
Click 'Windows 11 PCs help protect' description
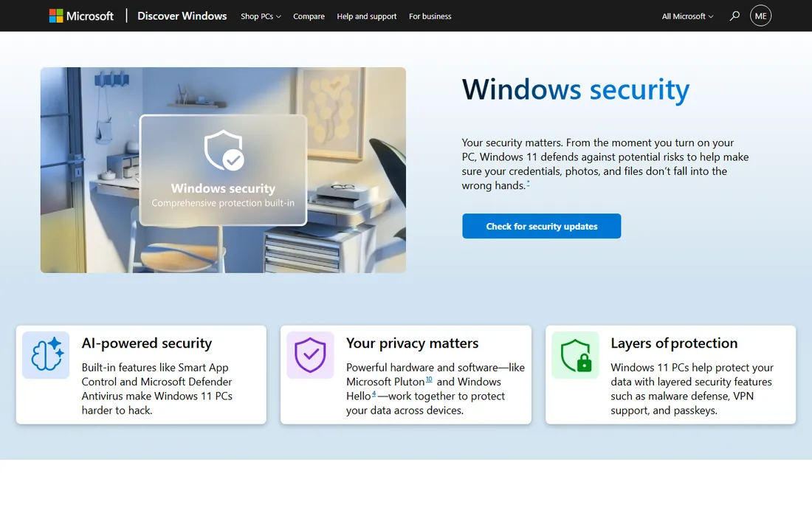point(692,389)
